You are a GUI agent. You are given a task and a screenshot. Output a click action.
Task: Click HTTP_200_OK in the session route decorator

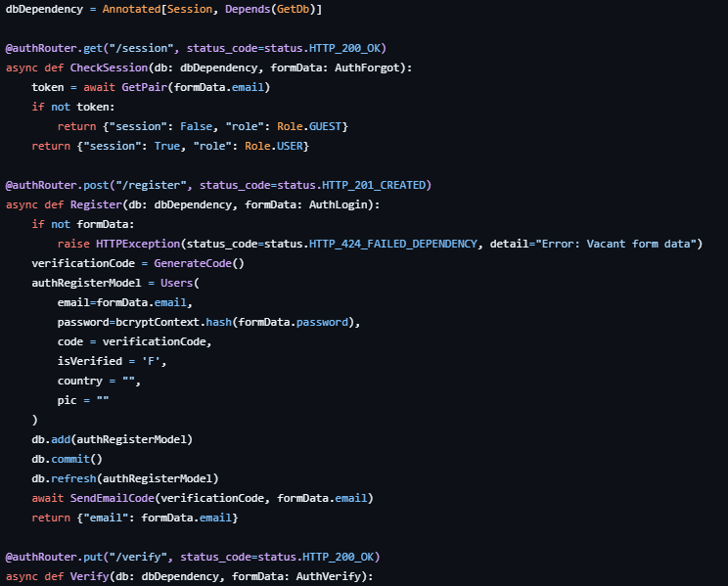[x=344, y=48]
